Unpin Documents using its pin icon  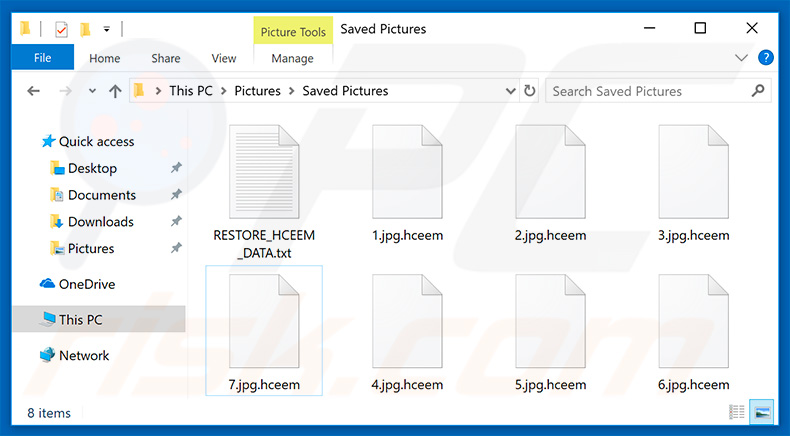click(176, 195)
